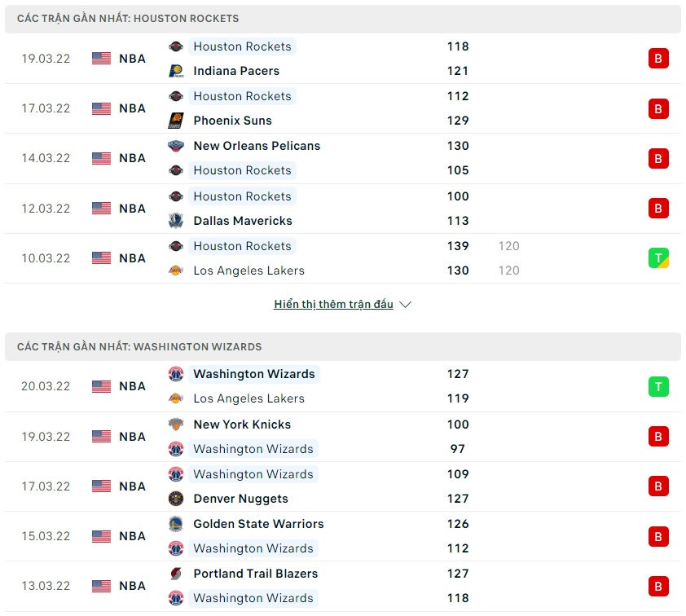Click the Indiana Pacers team logo

[176, 71]
